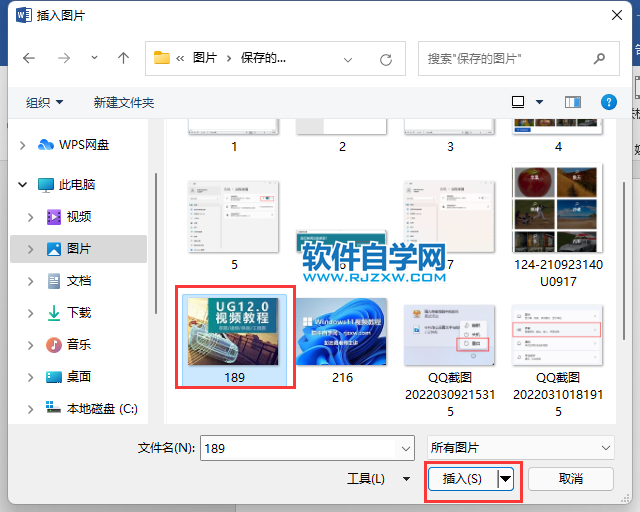
Task: Expand the 图片 folder node
Action: click(x=31, y=249)
